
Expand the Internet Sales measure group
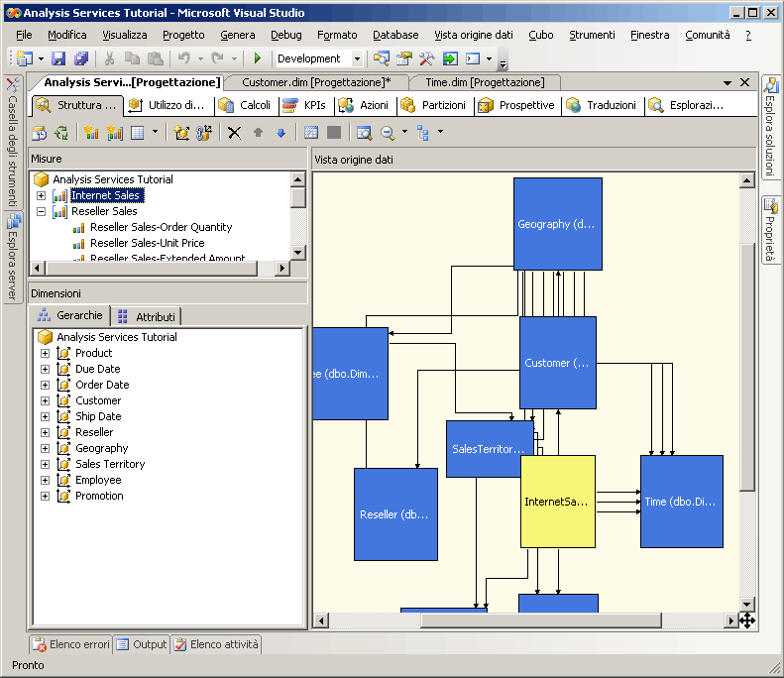[41, 195]
